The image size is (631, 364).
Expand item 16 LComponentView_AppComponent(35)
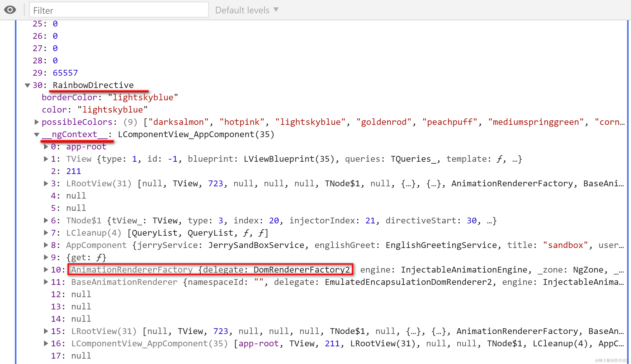[x=46, y=344]
